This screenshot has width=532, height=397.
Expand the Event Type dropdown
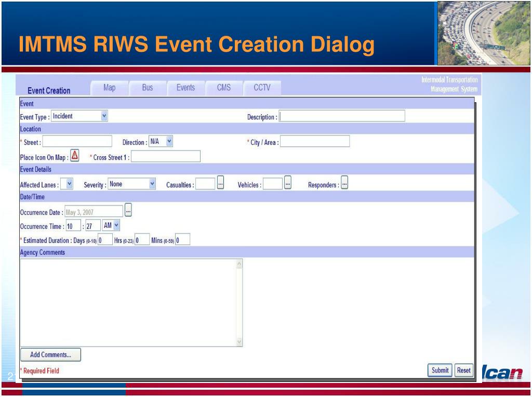tap(104, 116)
